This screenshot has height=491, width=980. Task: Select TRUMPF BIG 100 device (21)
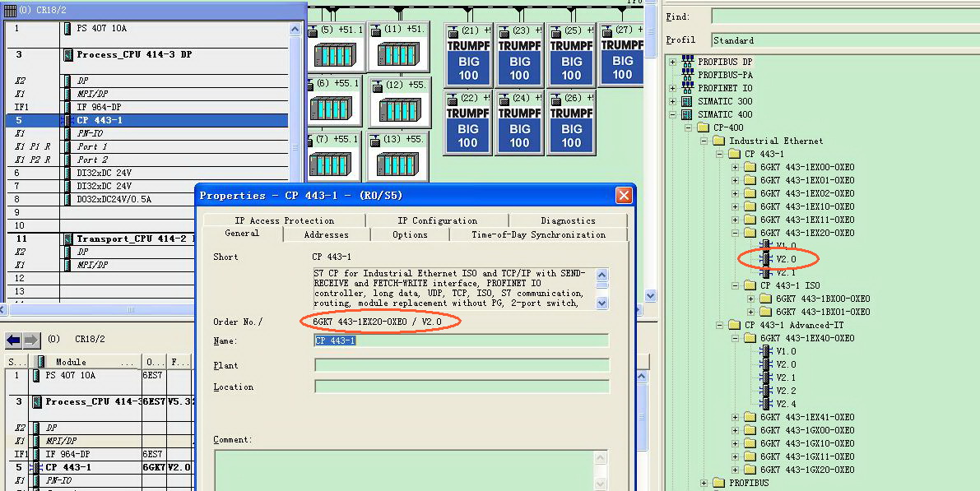467,55
